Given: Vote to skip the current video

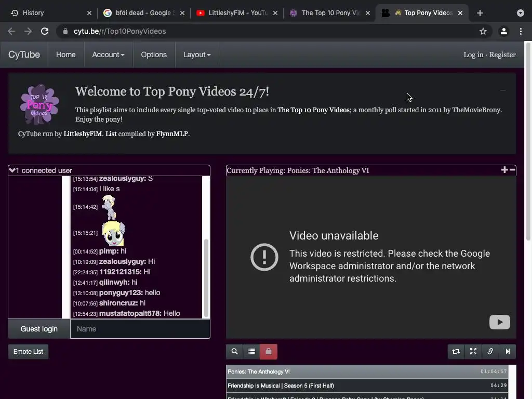Looking at the screenshot, I should coord(507,352).
